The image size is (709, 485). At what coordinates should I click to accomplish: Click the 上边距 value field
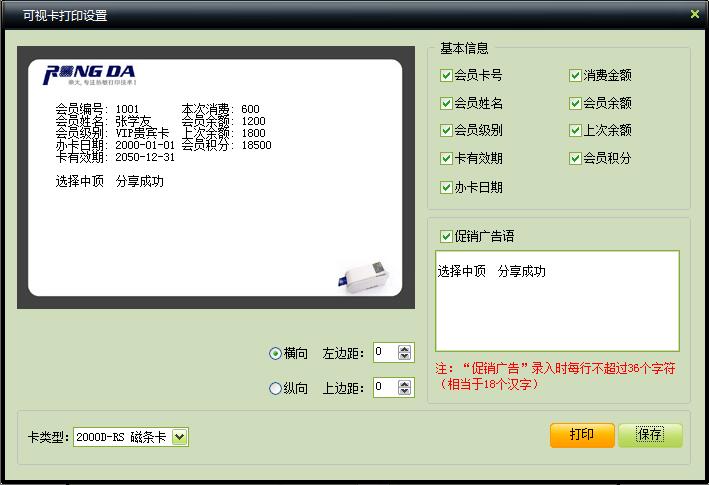[384, 387]
